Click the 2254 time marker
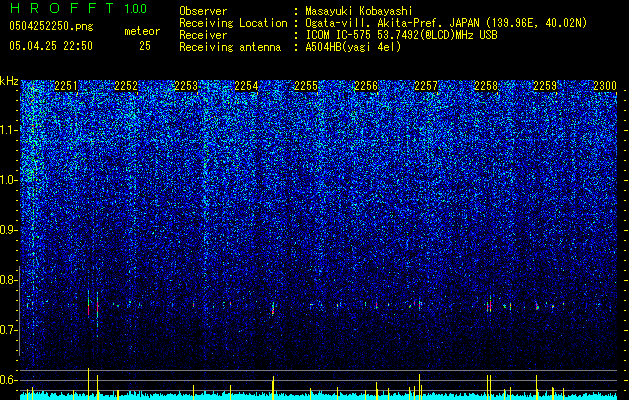 click(x=246, y=85)
